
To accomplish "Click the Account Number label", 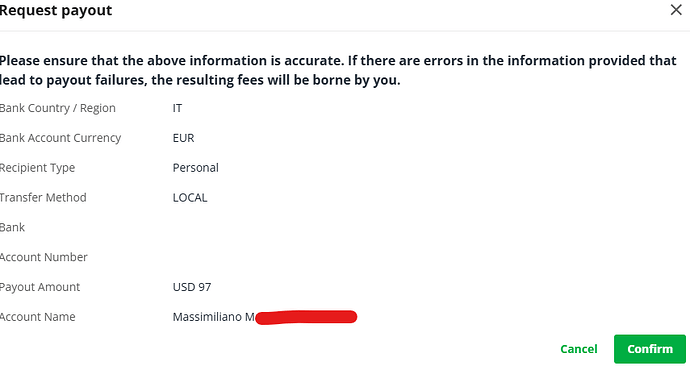I will click(x=44, y=257).
